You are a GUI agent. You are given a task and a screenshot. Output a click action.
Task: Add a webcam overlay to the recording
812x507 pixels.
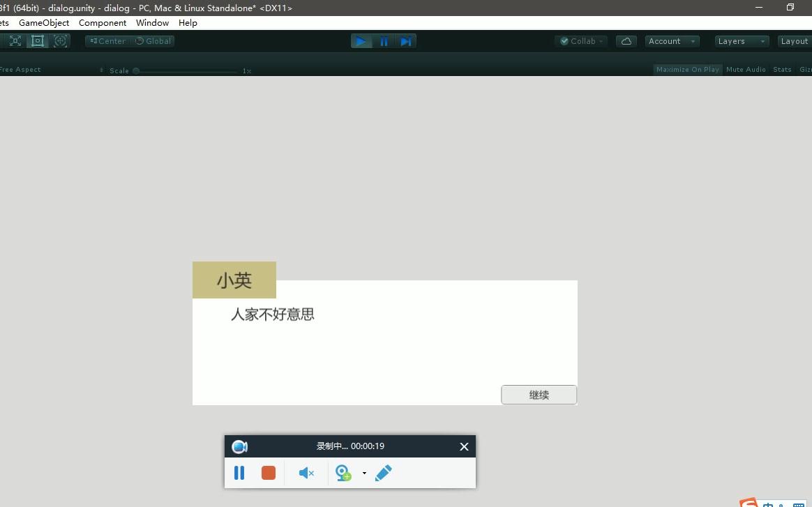pos(343,473)
